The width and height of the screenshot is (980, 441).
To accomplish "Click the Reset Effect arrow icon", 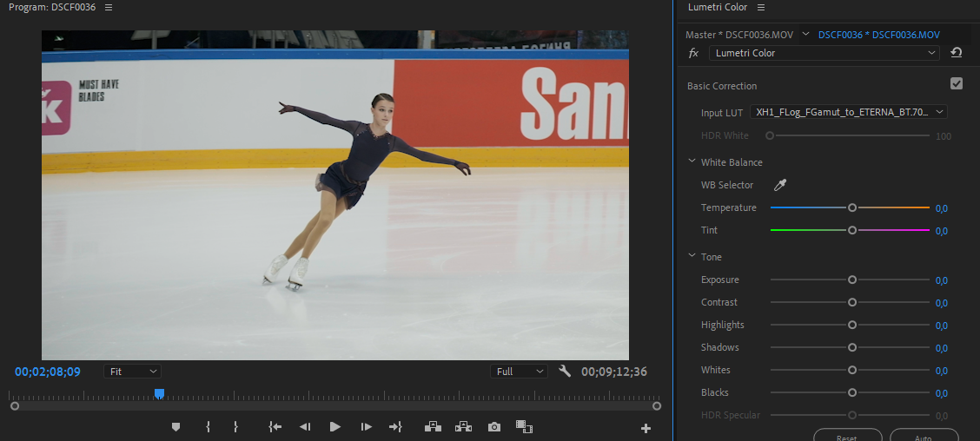I will pyautogui.click(x=957, y=53).
